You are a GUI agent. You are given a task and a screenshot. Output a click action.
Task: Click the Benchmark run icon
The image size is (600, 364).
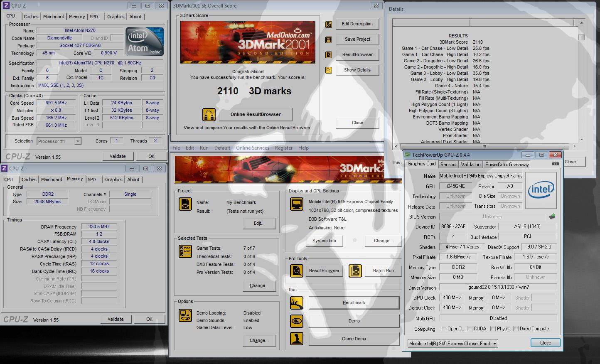coord(297,303)
